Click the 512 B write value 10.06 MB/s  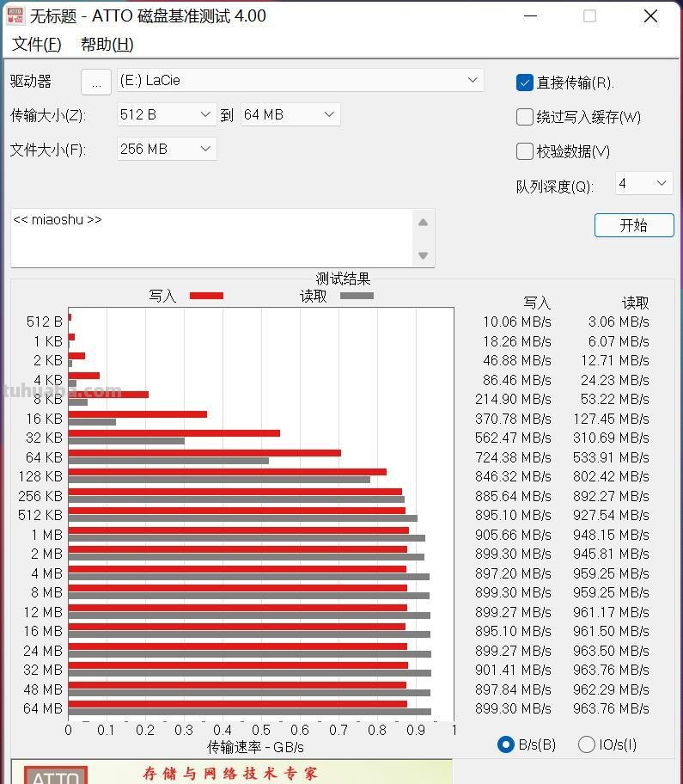[x=517, y=322]
